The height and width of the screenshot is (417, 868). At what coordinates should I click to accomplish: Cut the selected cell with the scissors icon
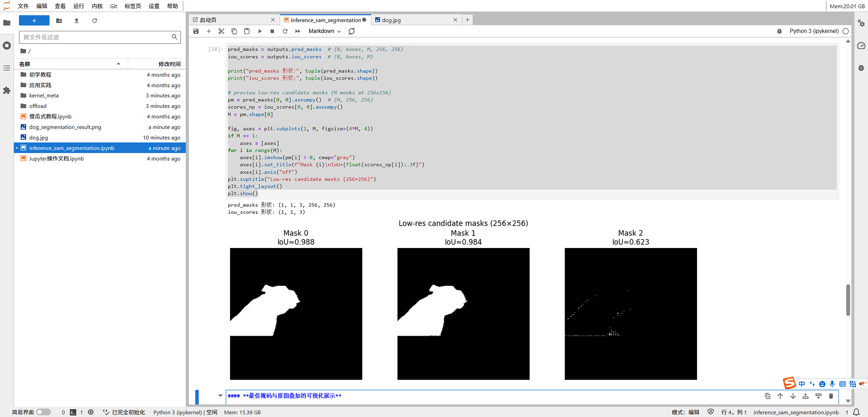pyautogui.click(x=221, y=31)
